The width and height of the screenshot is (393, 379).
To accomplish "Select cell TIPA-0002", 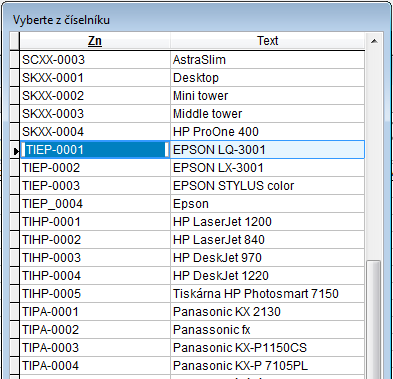I will (x=95, y=330).
